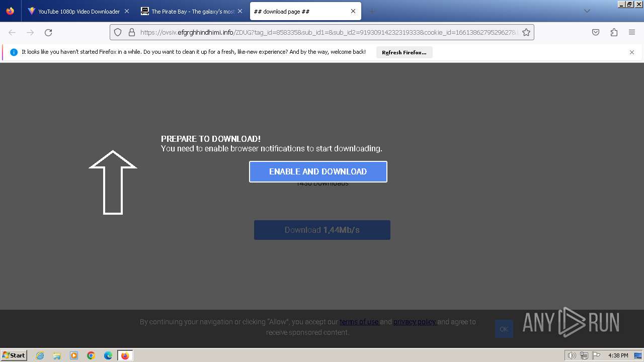
Task: Click ENABLE AND DOWNLOAD button
Action: pyautogui.click(x=318, y=171)
